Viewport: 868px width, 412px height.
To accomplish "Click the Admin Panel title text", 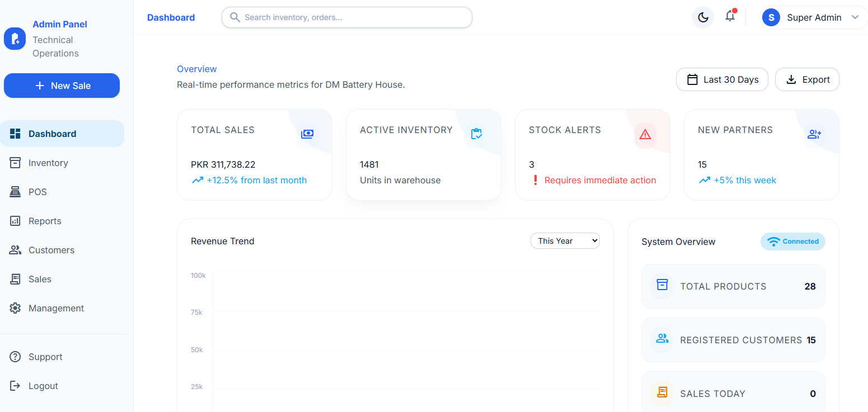I will click(x=60, y=24).
